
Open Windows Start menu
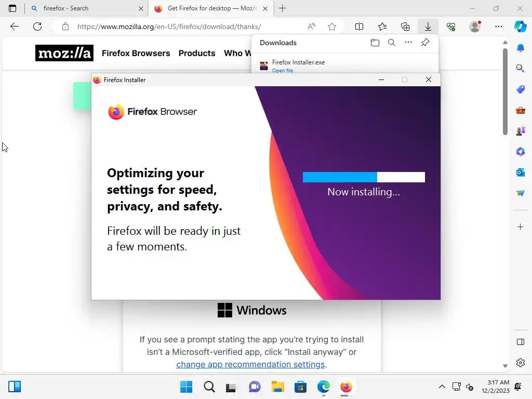(186, 387)
